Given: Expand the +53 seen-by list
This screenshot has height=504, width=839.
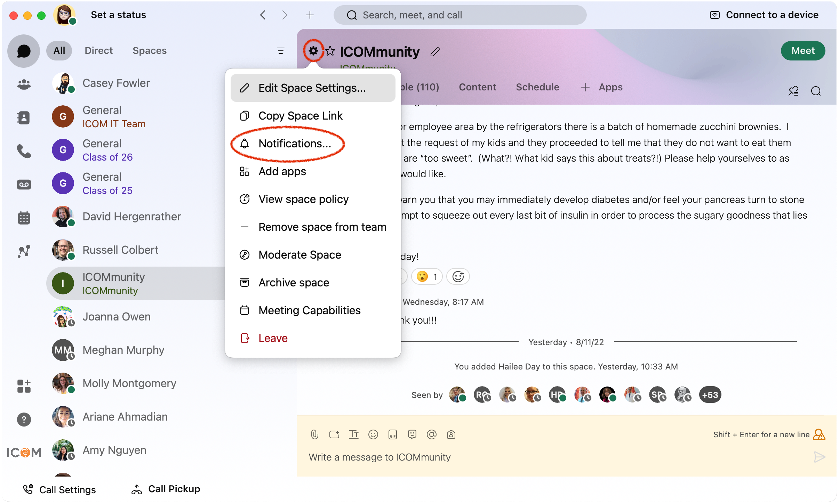Looking at the screenshot, I should (x=710, y=395).
